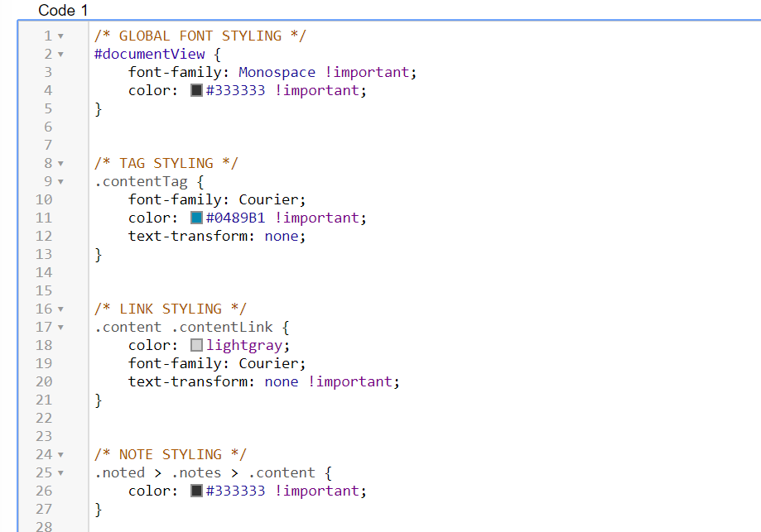761x532 pixels.
Task: Open the #333333 color swatch on line 4
Action: tap(195, 89)
